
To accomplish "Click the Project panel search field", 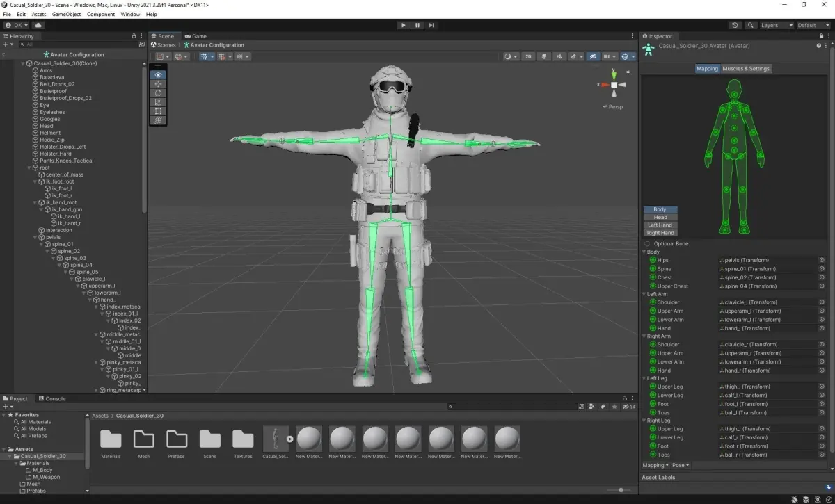I will [511, 407].
